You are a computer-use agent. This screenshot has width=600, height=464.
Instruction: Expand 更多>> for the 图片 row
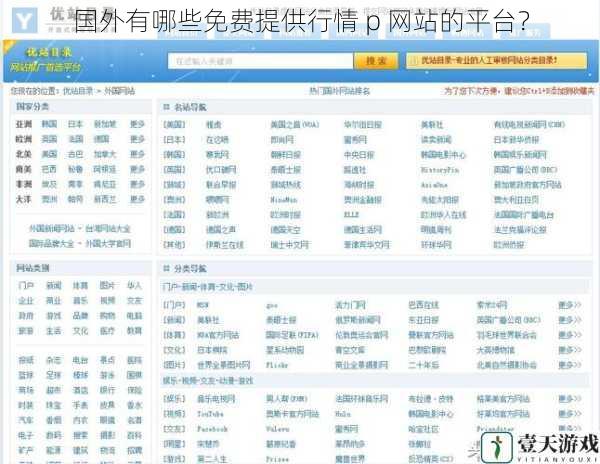pyautogui.click(x=570, y=365)
